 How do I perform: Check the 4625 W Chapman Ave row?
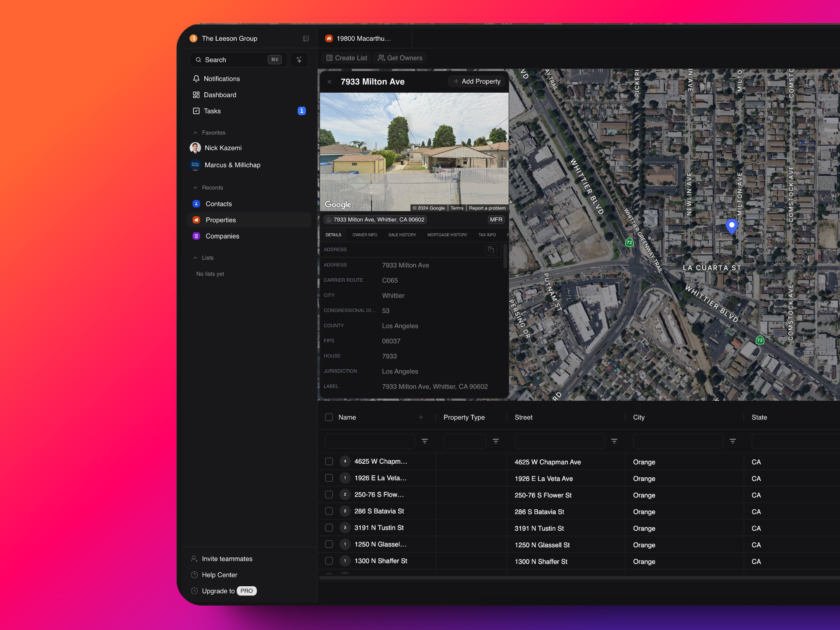[x=329, y=462]
